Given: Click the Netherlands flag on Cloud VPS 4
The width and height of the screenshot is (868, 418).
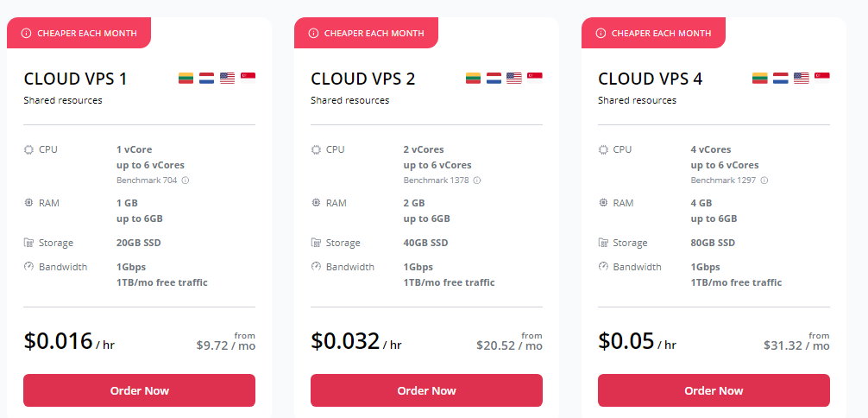Looking at the screenshot, I should [781, 78].
